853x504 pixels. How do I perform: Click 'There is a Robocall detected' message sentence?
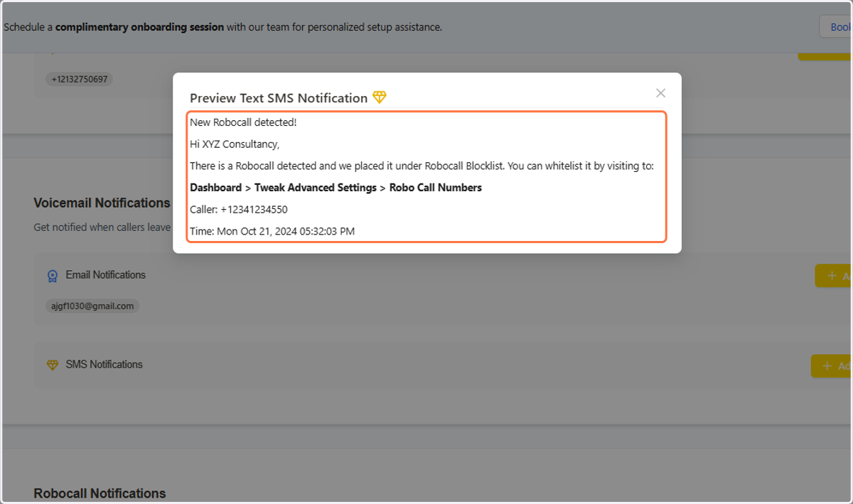[422, 166]
